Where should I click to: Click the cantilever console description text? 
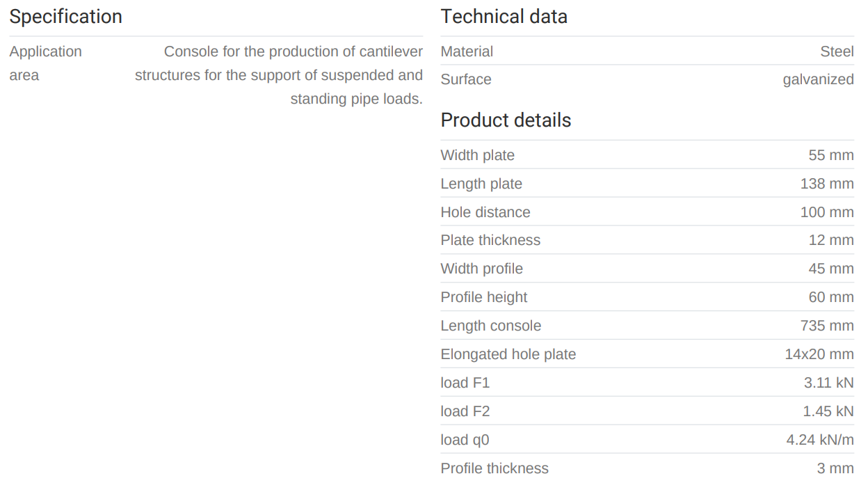[279, 75]
